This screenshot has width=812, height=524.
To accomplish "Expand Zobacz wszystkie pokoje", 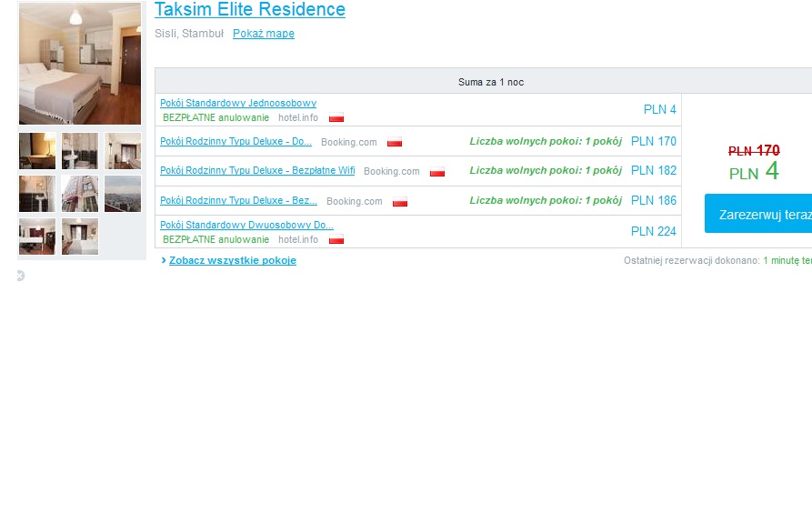I will click(x=233, y=260).
